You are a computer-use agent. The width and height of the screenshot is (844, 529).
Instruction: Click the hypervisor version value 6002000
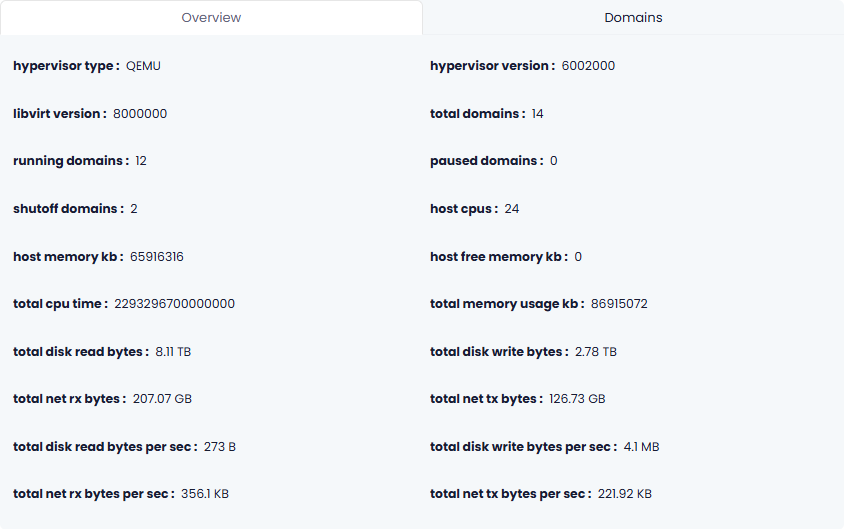588,66
